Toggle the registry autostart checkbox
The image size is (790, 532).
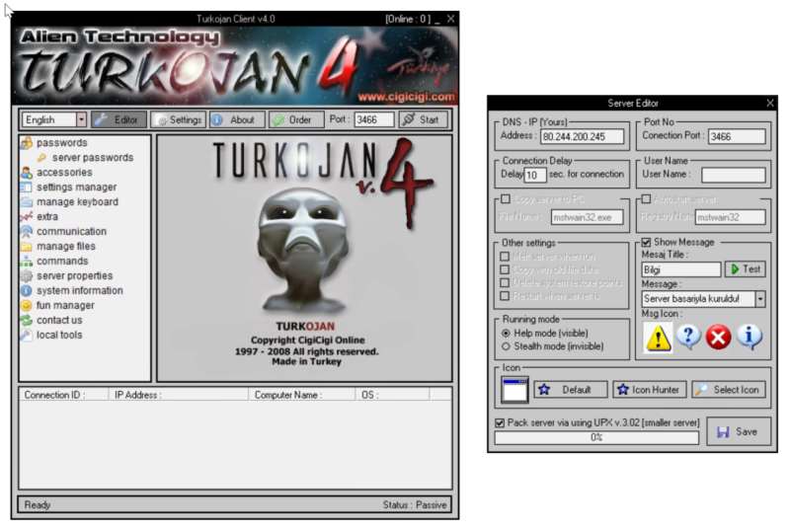(x=646, y=199)
